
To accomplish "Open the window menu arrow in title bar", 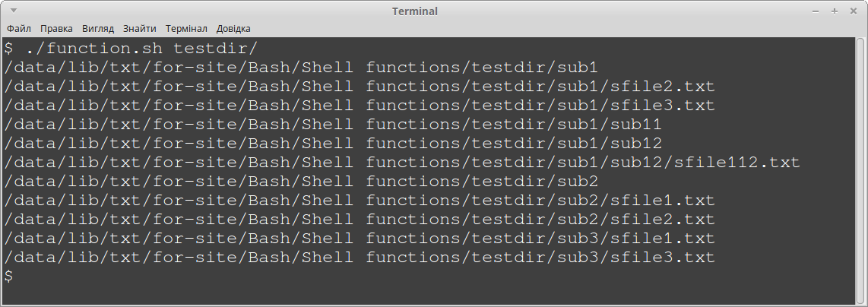I will (x=13, y=11).
